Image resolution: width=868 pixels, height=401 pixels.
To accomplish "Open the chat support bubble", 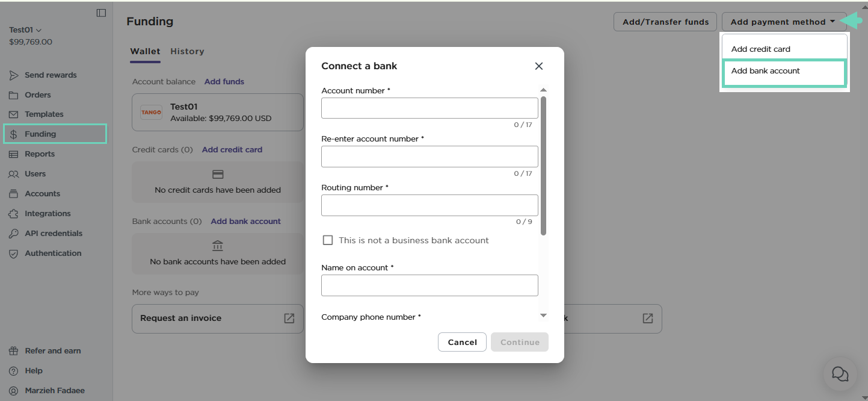I will pyautogui.click(x=840, y=374).
